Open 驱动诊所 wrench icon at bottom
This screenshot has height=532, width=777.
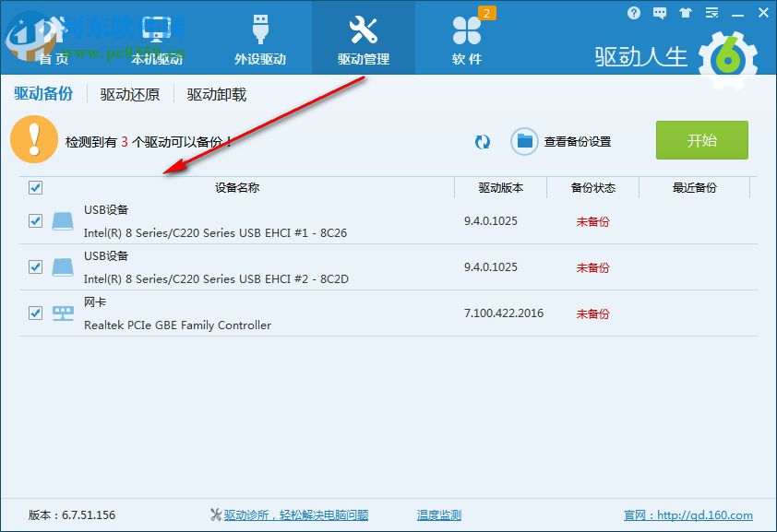click(214, 514)
